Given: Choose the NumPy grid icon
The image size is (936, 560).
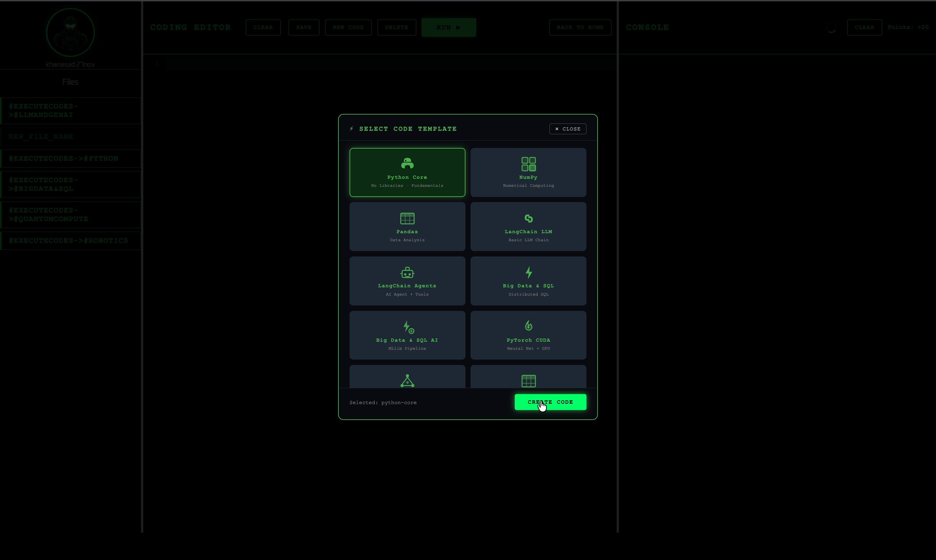Looking at the screenshot, I should pos(528,164).
